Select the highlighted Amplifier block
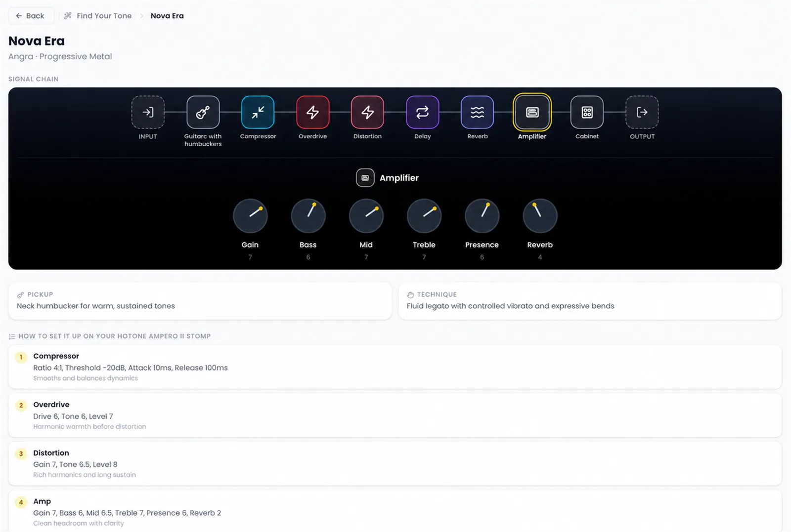The height and width of the screenshot is (532, 791). point(532,112)
